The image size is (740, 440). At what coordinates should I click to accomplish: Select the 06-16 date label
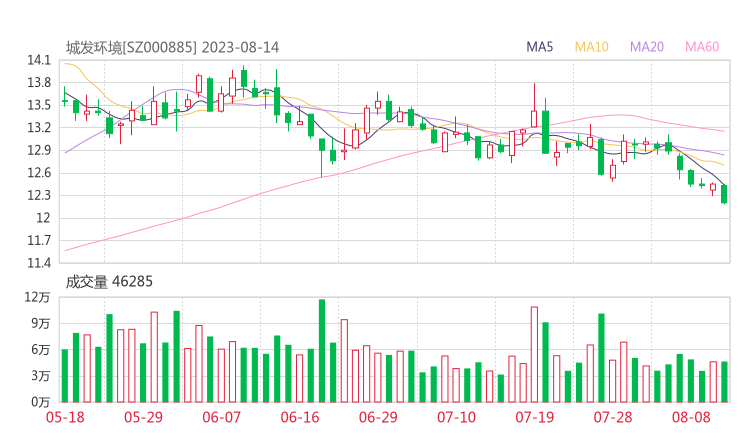[300, 417]
